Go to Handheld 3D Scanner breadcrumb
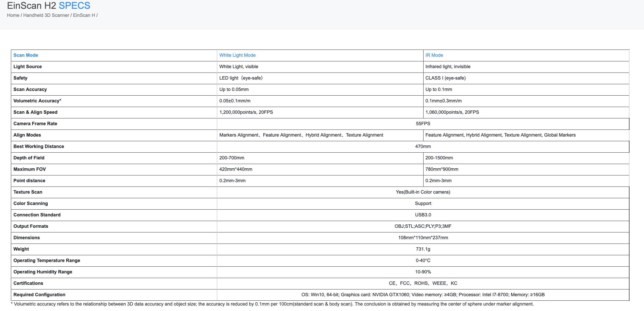Screen dimensions: 644x311 tap(46, 15)
